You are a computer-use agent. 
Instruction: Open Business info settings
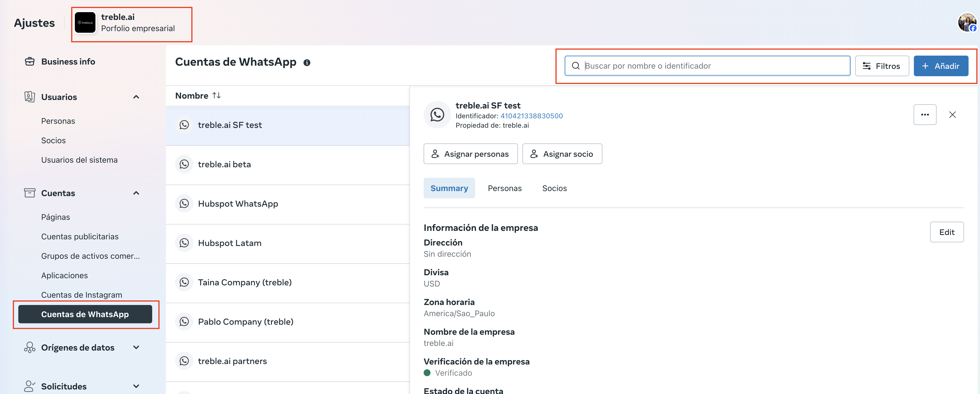(68, 62)
